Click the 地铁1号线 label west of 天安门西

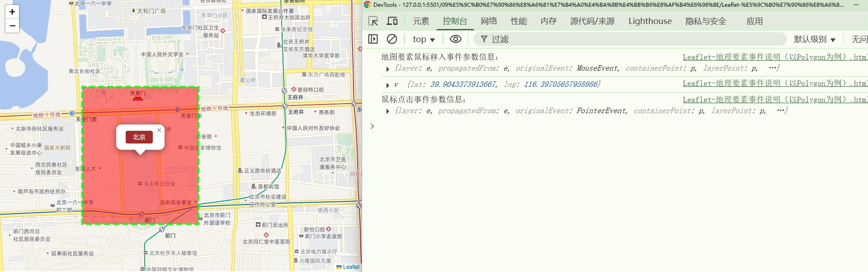tap(47, 115)
